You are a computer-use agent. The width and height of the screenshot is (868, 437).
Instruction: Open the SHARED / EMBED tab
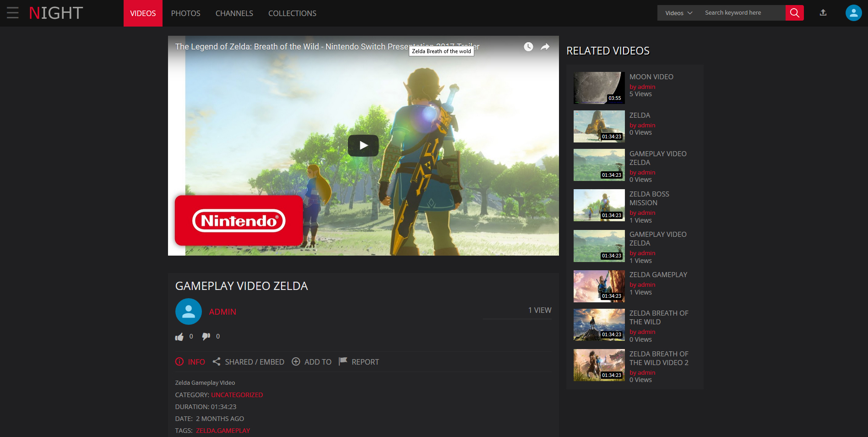(255, 362)
